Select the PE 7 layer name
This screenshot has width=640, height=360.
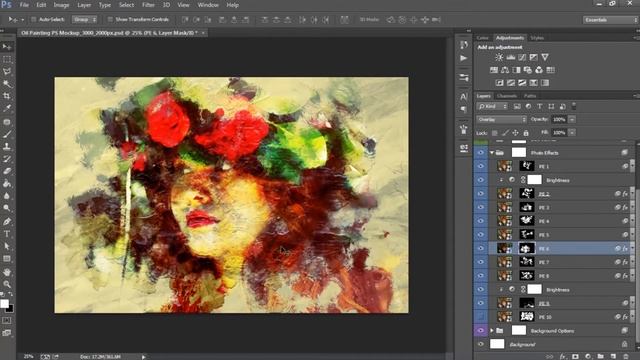(544, 262)
